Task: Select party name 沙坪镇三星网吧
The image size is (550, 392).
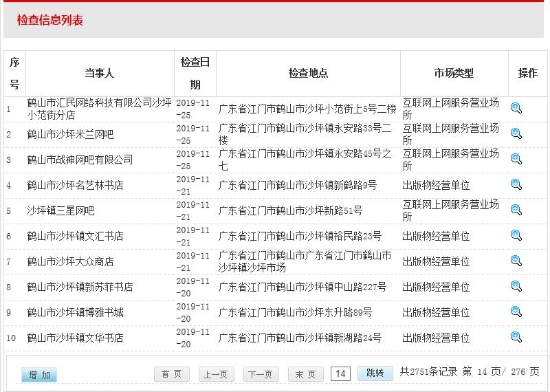Action: coord(61,210)
